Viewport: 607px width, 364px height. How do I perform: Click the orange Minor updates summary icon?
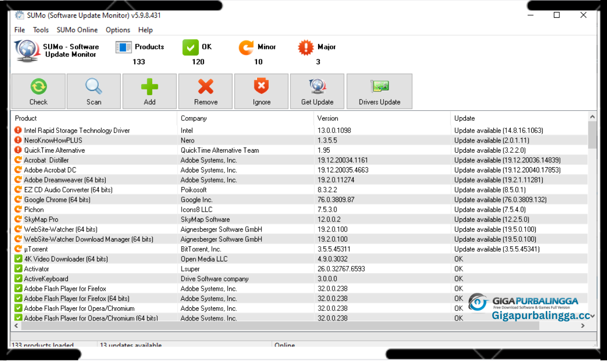(246, 48)
